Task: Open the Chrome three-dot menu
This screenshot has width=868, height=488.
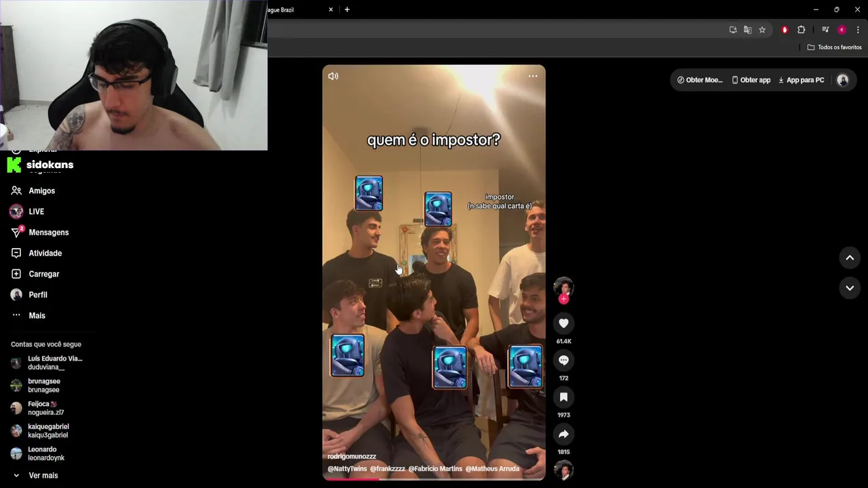Action: pos(858,30)
